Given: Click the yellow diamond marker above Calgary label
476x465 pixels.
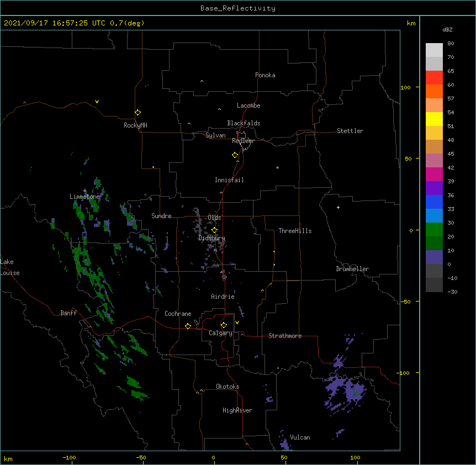Looking at the screenshot, I should [x=224, y=325].
